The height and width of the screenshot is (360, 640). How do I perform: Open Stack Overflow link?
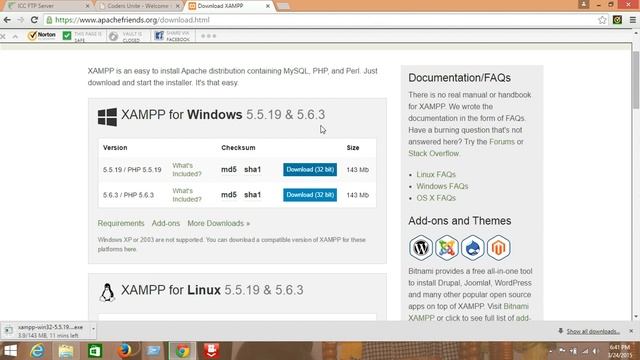(433, 153)
